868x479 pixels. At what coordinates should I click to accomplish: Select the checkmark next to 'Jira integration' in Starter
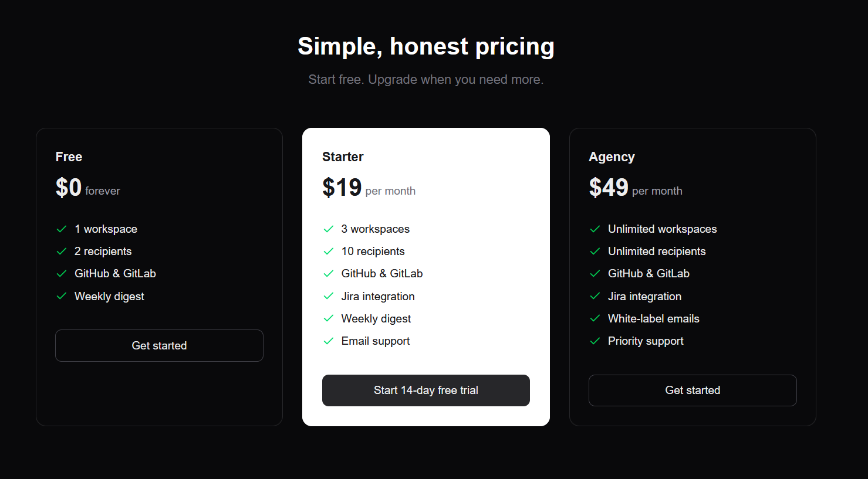click(328, 296)
